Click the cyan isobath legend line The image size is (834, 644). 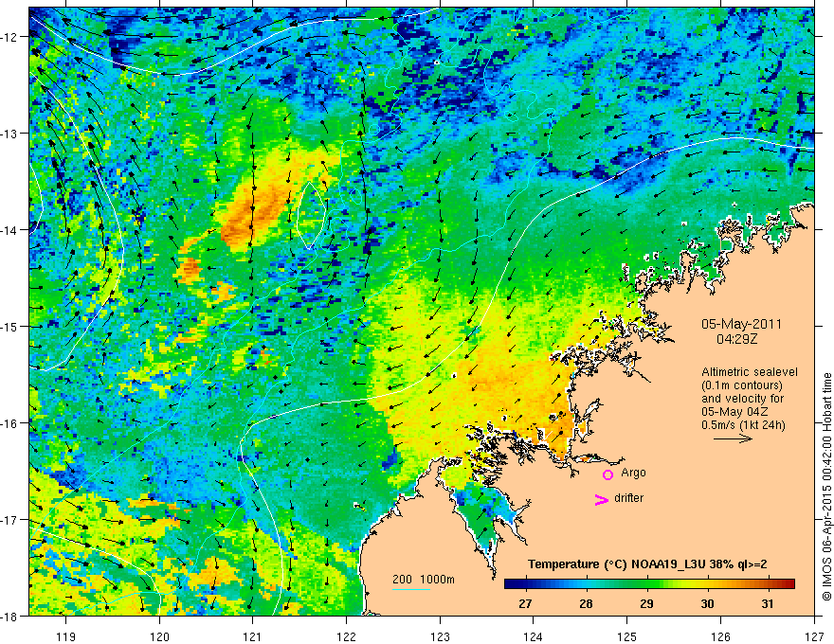coord(411,589)
